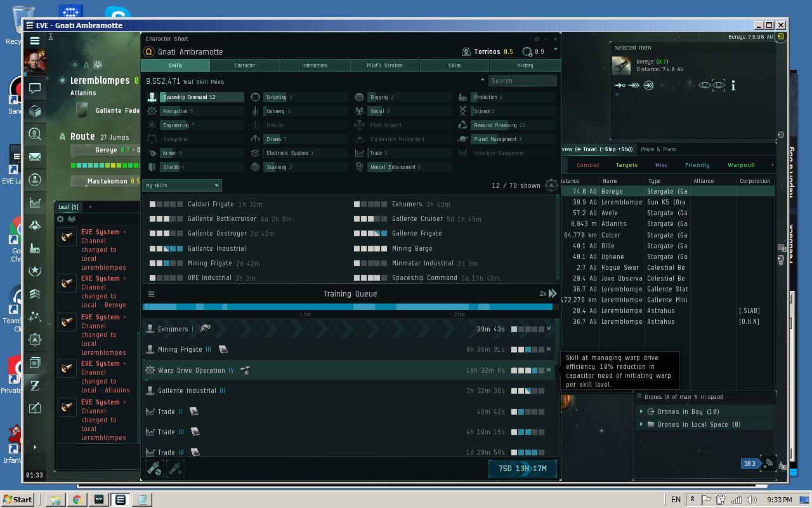Open People & Places magnifier icon in Neocom
This screenshot has width=812, height=508.
tap(35, 134)
